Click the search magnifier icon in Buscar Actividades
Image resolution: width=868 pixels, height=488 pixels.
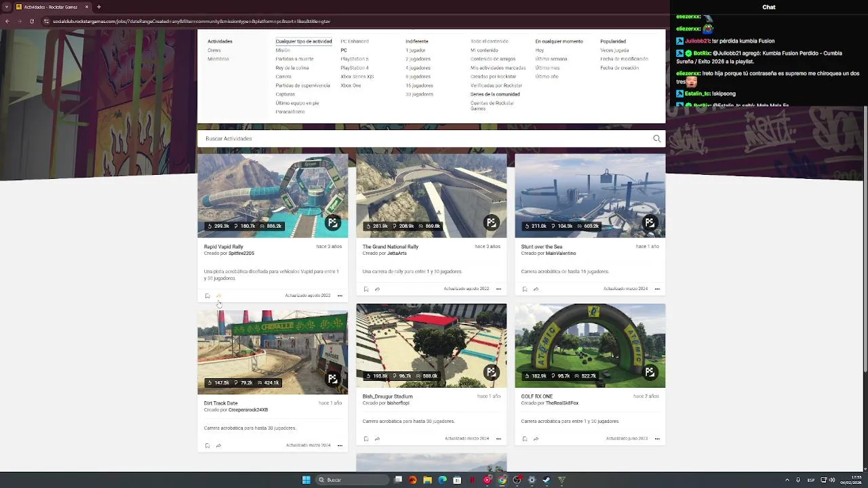(x=656, y=138)
